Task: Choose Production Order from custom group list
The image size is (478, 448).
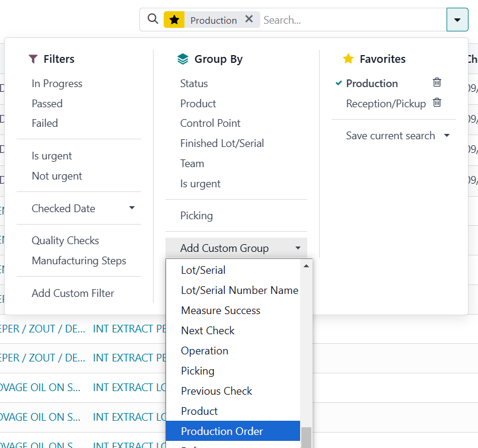Action: [222, 431]
